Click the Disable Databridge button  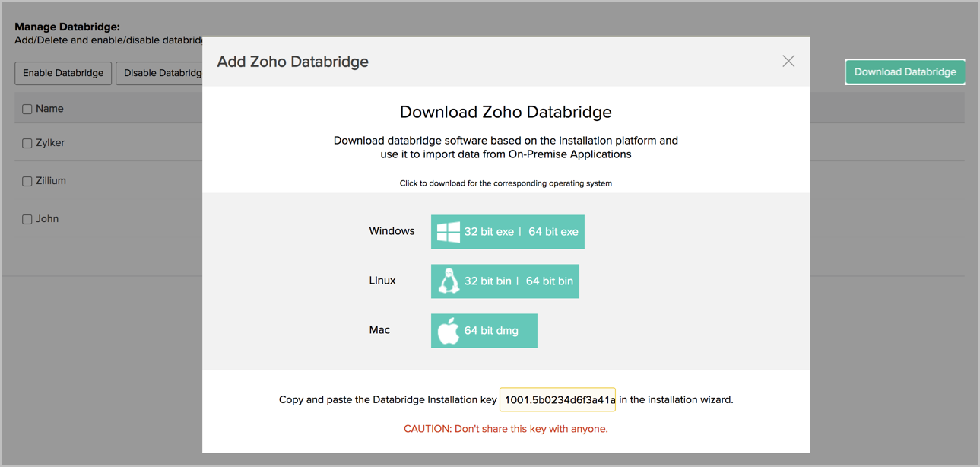(159, 73)
